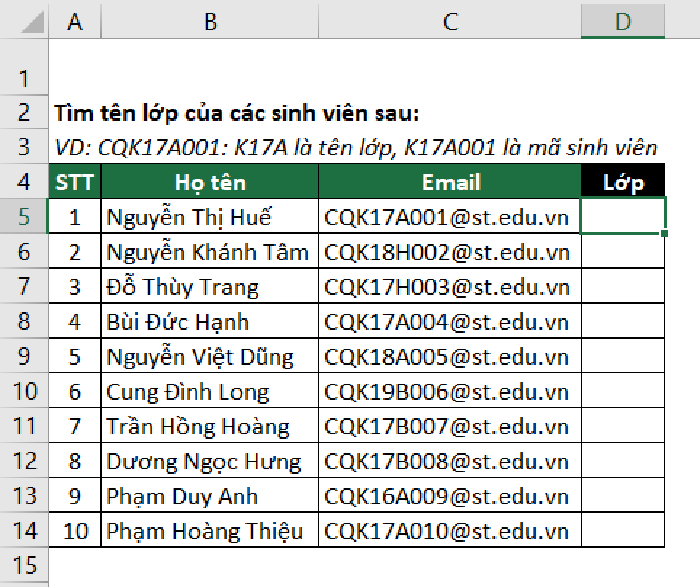
Task: Select empty Lớp cell for Đỗ Thùy Trang
Action: [x=623, y=286]
